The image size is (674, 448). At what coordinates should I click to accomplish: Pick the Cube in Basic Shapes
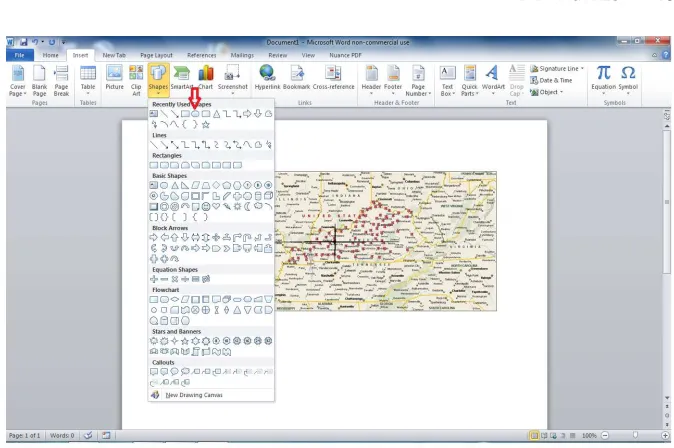pyautogui.click(x=268, y=196)
